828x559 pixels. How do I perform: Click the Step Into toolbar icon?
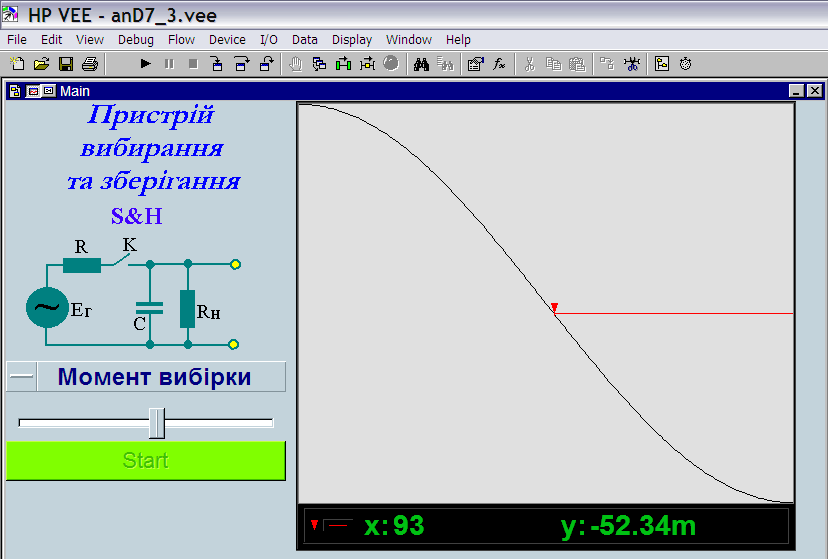coord(217,64)
